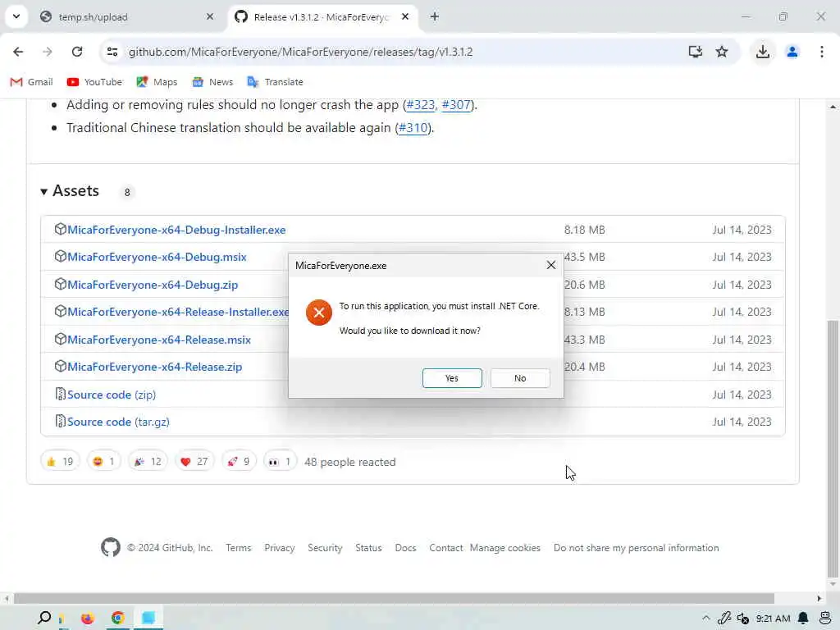
Task: Download MicaForEveryone-x64-Debug.msix
Action: (x=157, y=257)
